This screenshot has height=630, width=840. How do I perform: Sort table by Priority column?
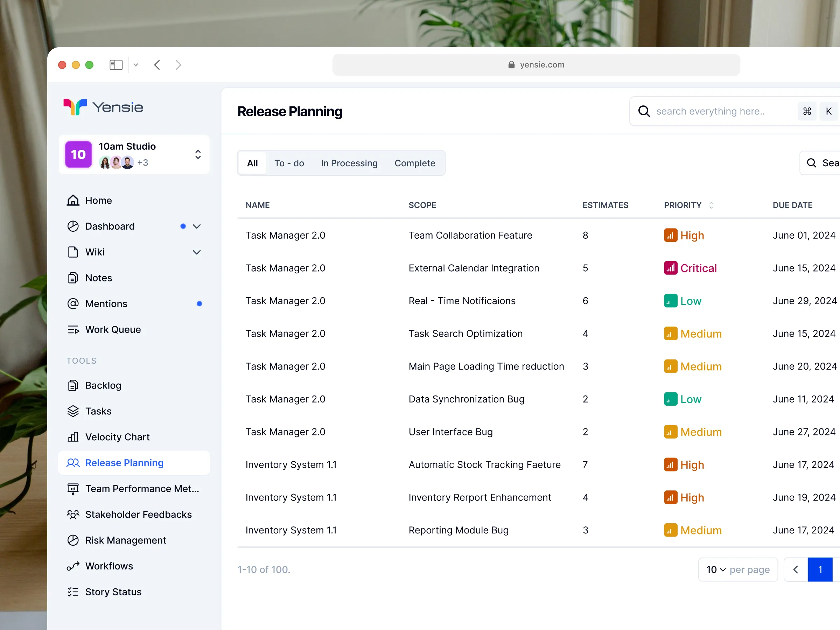[x=711, y=205]
